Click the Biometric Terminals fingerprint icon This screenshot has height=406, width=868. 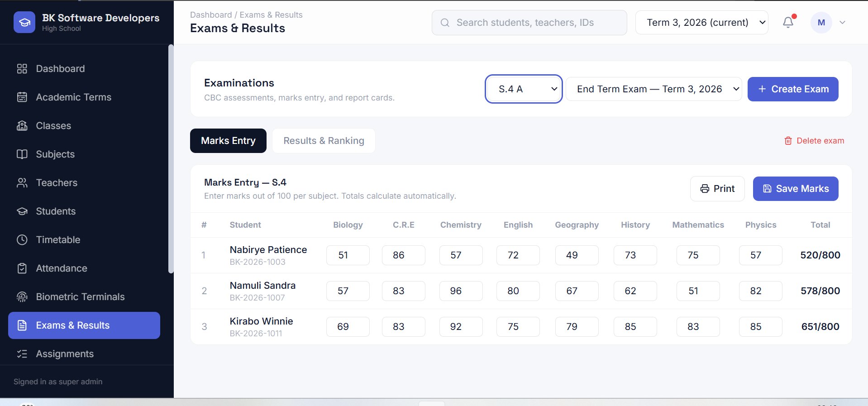22,297
